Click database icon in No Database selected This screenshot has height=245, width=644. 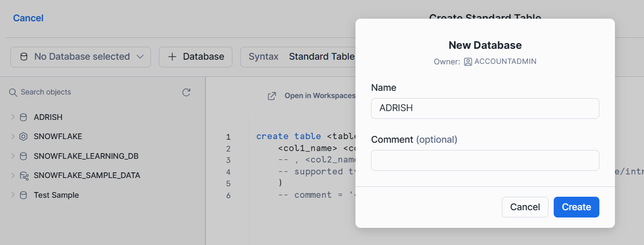click(23, 57)
